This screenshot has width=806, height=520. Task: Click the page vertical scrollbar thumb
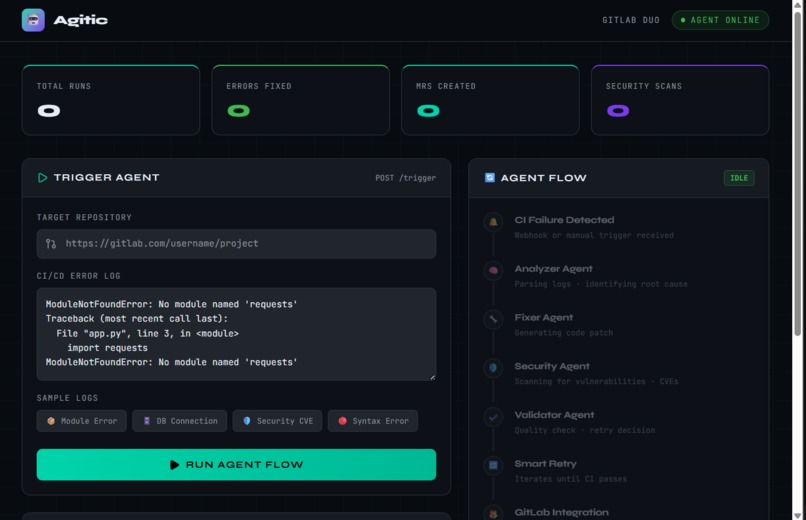coord(798,172)
